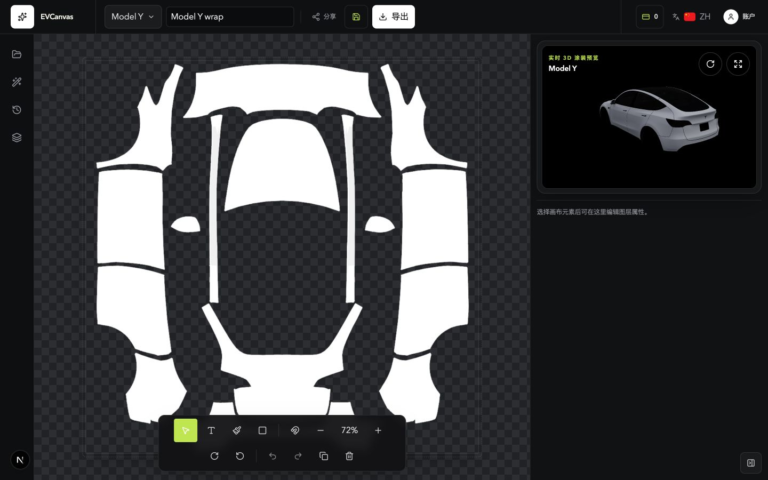This screenshot has height=480, width=768.
Task: Open the magic wand tool in the sidebar
Action: 17,82
